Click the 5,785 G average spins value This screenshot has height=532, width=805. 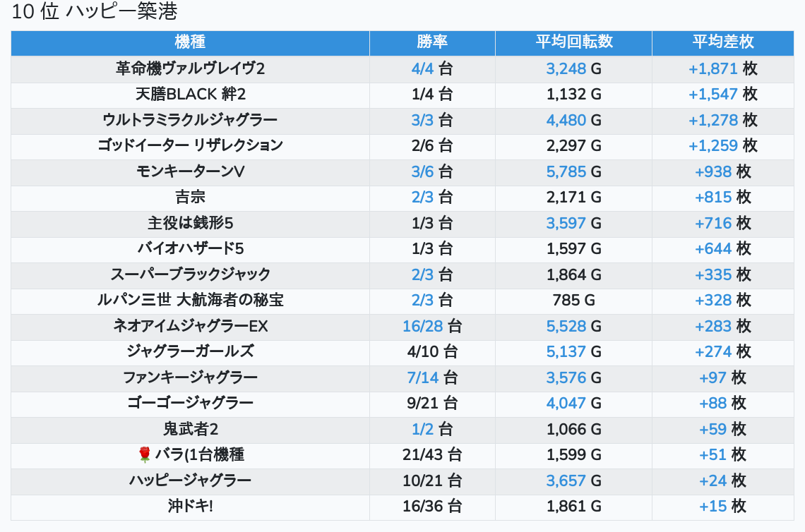point(573,171)
